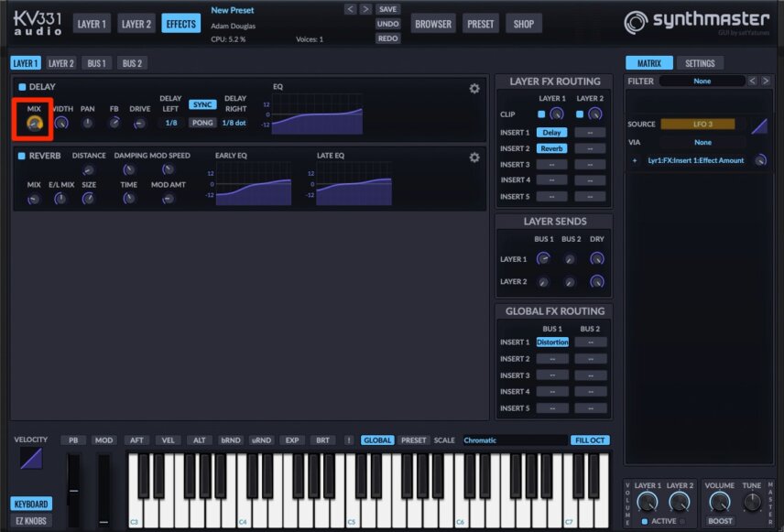Go to the next preset arrow
This screenshot has height=532, width=784.
click(365, 9)
